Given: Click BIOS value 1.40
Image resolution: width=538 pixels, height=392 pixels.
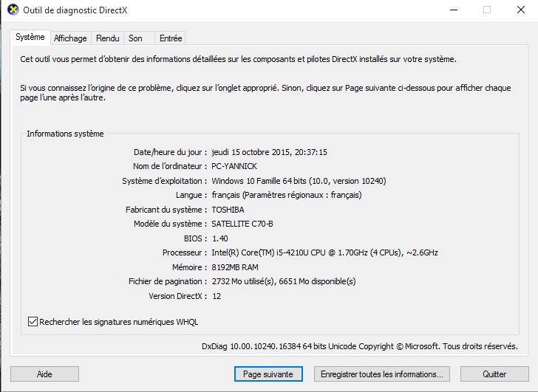Looking at the screenshot, I should click(x=220, y=238).
